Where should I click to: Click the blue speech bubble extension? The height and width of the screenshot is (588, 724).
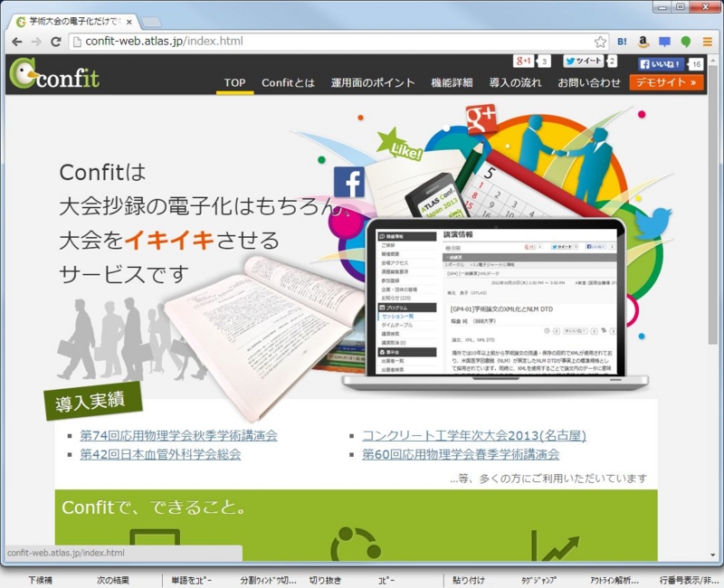pos(664,42)
